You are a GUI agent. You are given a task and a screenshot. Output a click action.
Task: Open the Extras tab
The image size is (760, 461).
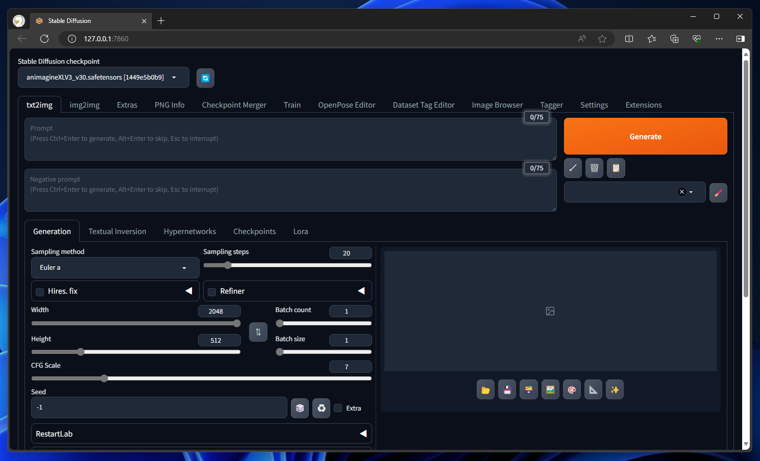tap(127, 105)
